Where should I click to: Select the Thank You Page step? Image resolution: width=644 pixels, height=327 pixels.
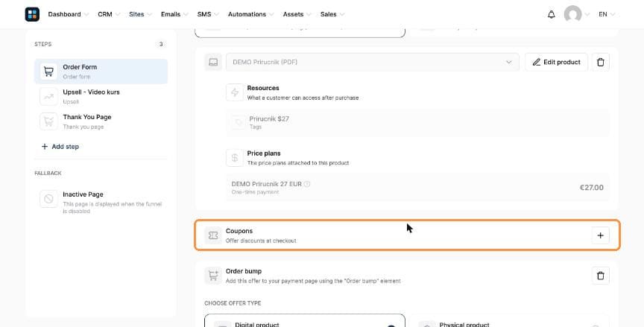101,121
